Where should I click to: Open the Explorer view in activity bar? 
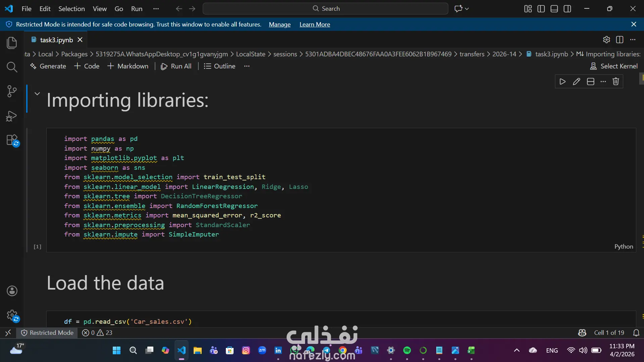[12, 43]
